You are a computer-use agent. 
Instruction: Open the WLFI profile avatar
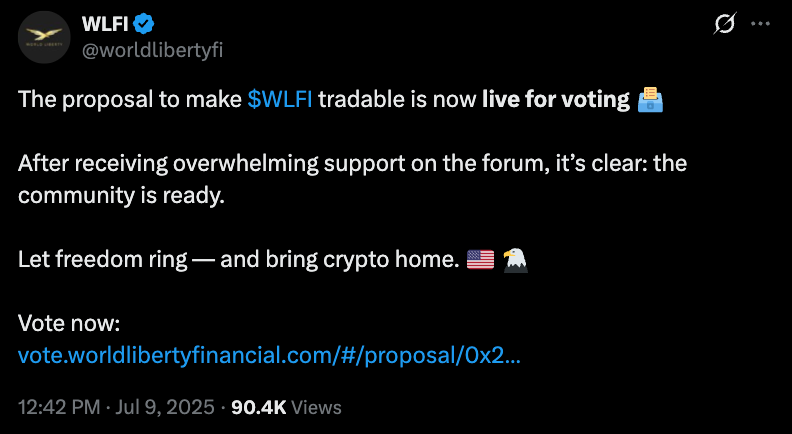[x=44, y=37]
